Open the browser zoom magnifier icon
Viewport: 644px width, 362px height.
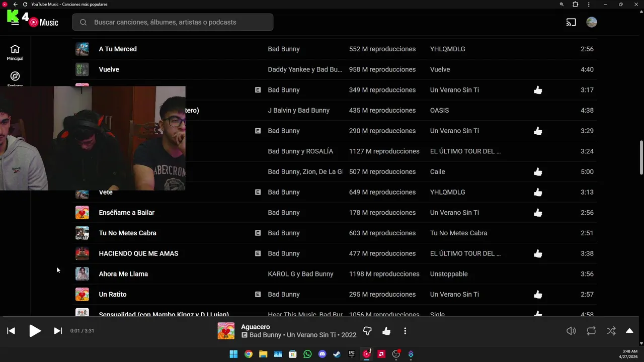tap(561, 4)
